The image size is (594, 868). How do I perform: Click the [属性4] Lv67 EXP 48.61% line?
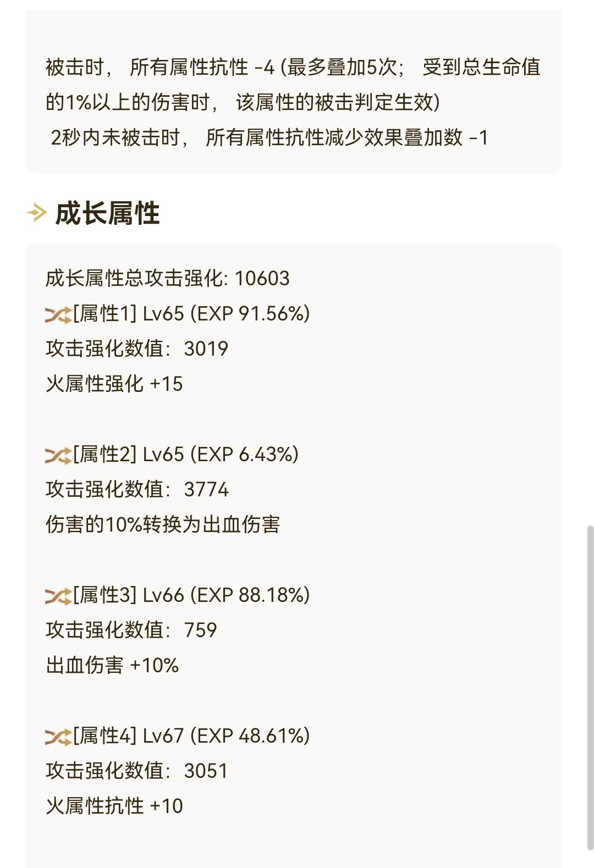(x=191, y=736)
